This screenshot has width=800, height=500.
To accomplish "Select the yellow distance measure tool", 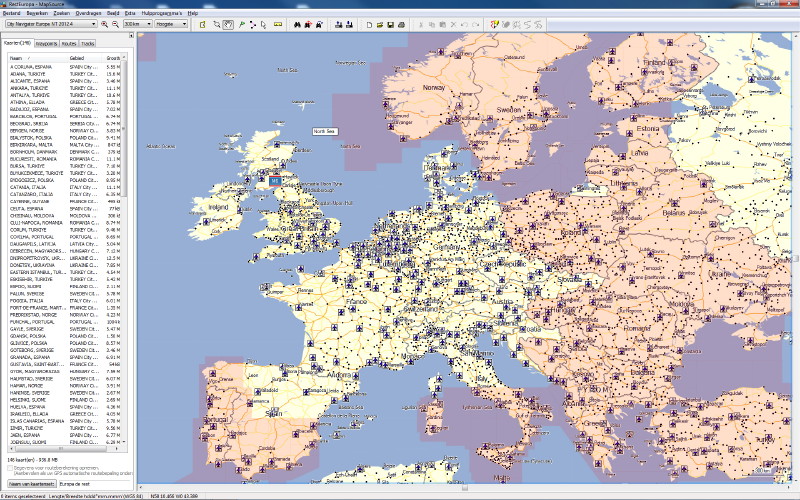I will pyautogui.click(x=278, y=24).
